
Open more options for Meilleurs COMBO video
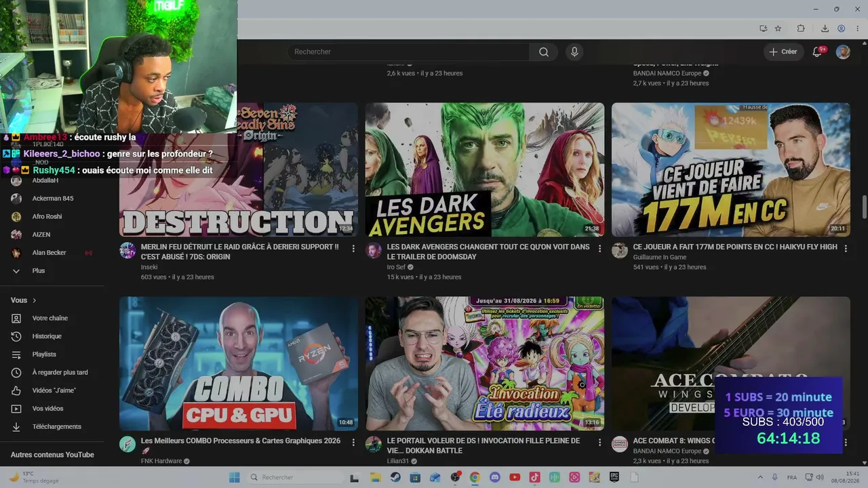click(x=353, y=443)
